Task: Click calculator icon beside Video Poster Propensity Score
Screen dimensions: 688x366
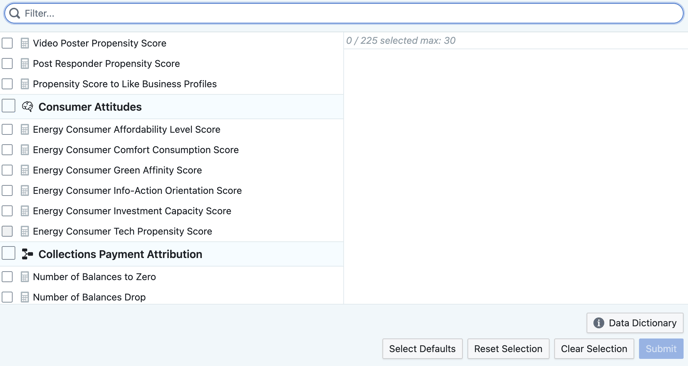Action: coord(25,43)
